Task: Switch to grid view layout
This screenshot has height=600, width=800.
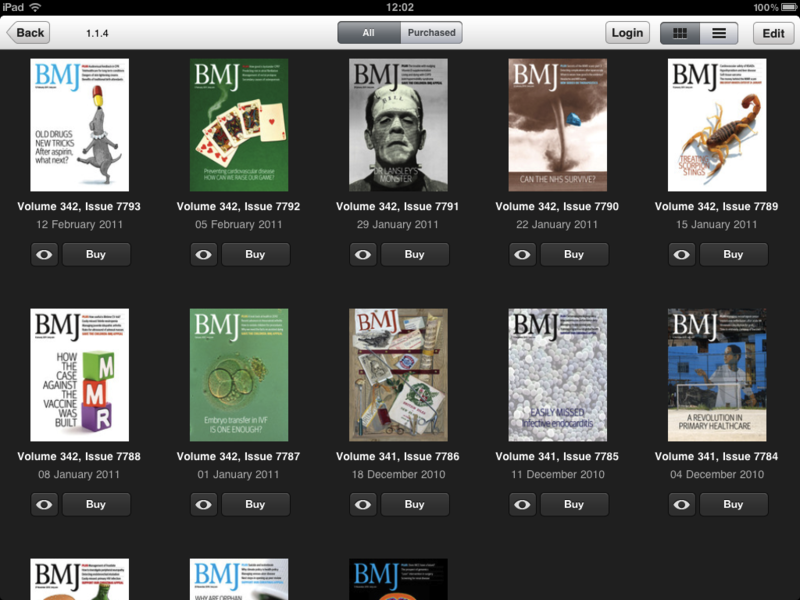Action: click(680, 33)
